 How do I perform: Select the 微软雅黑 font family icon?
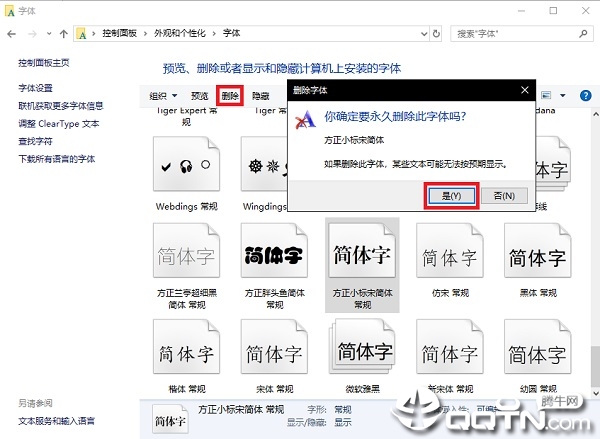click(361, 353)
